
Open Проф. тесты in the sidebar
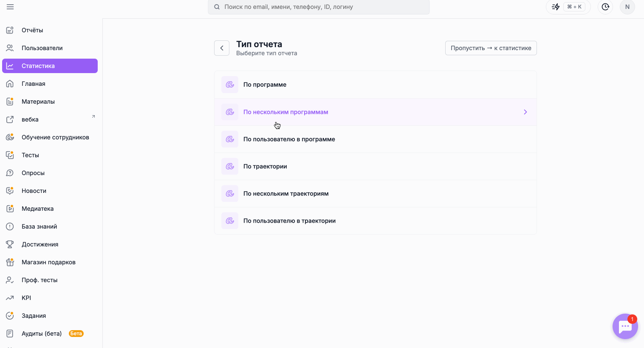coord(50,280)
